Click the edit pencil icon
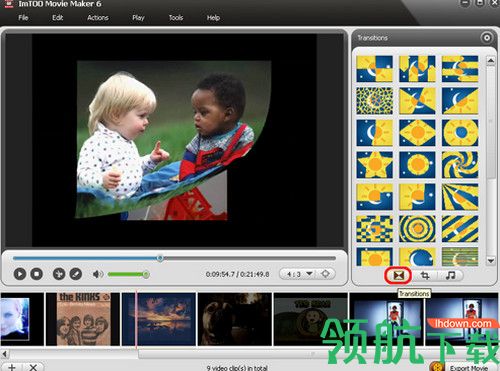 [x=76, y=274]
